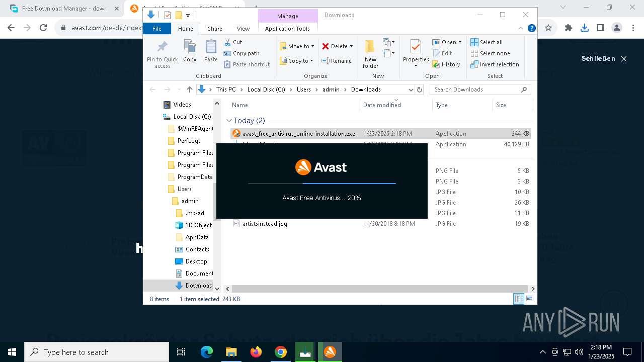The height and width of the screenshot is (362, 644).
Task: Click Paste shortcut in ribbon
Action: [247, 64]
